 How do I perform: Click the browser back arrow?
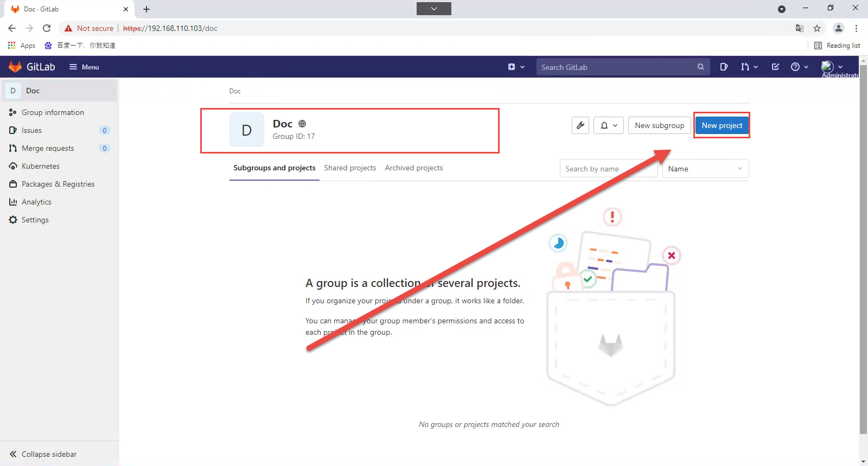[x=12, y=28]
